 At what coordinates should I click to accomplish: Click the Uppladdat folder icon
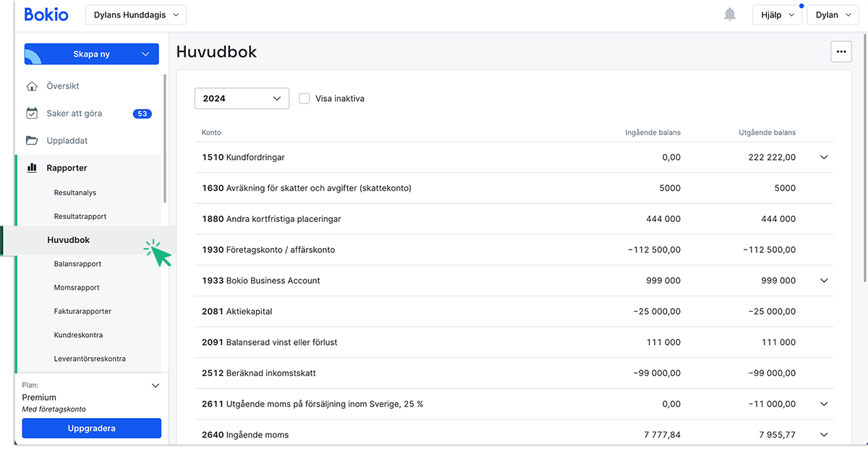[x=32, y=140]
